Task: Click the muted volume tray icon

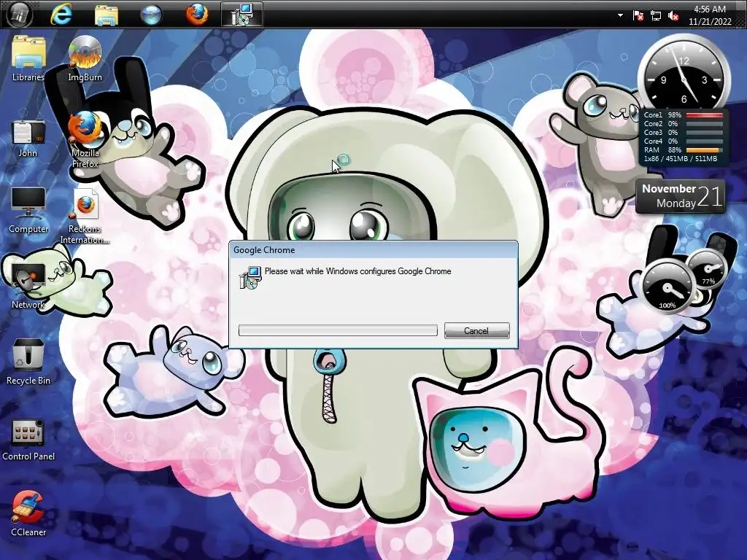Action: click(x=673, y=16)
